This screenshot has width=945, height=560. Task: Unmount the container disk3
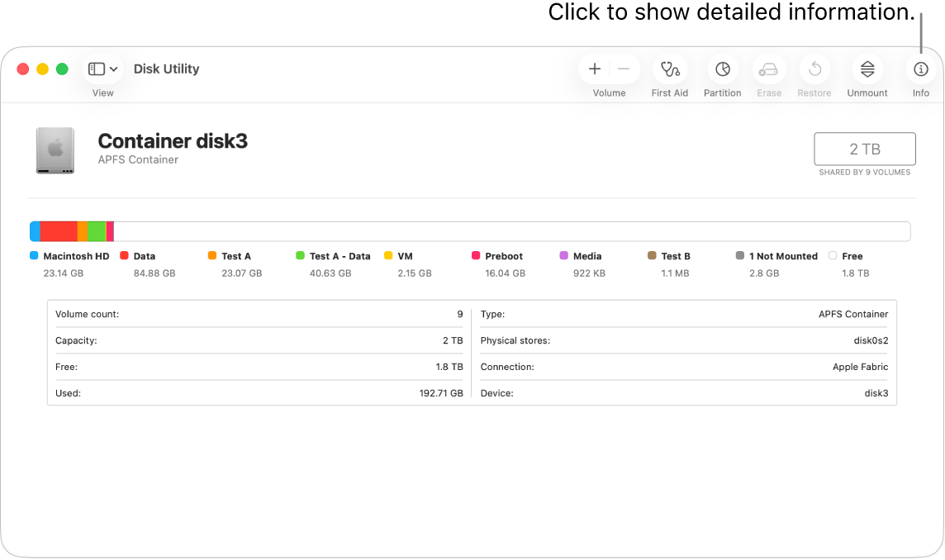pyautogui.click(x=867, y=69)
